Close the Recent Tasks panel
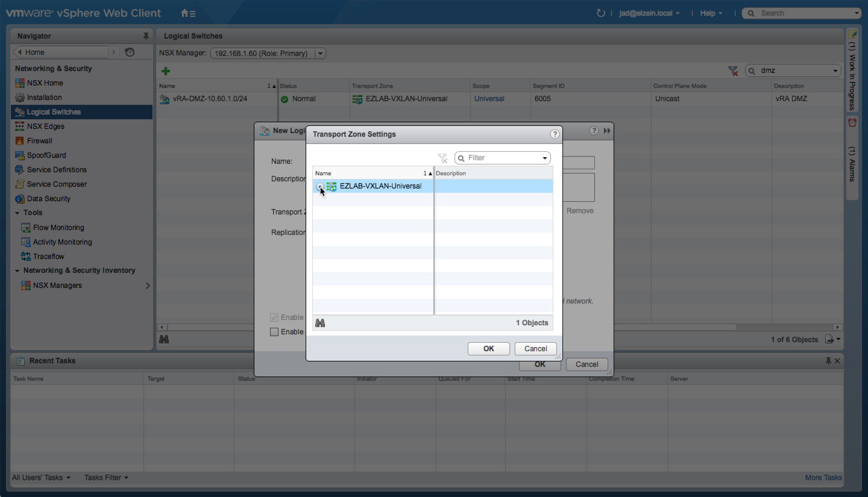The height and width of the screenshot is (497, 868). pos(837,361)
